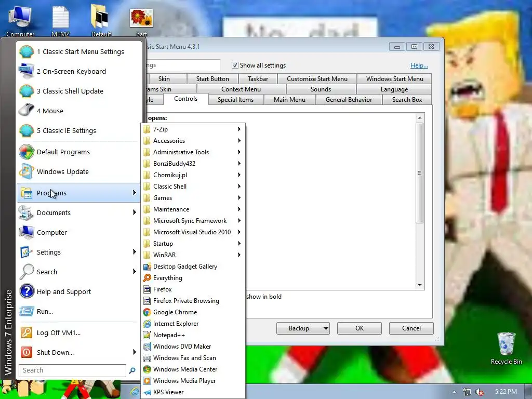Image resolution: width=532 pixels, height=399 pixels.
Task: Open the Help... link
Action: 419,65
